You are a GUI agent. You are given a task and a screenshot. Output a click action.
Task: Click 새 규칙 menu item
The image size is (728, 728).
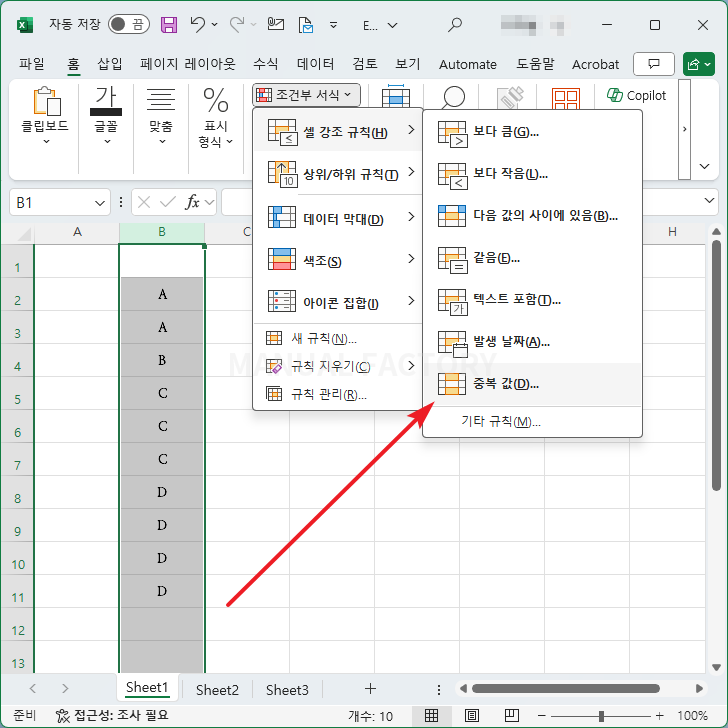tap(338, 338)
